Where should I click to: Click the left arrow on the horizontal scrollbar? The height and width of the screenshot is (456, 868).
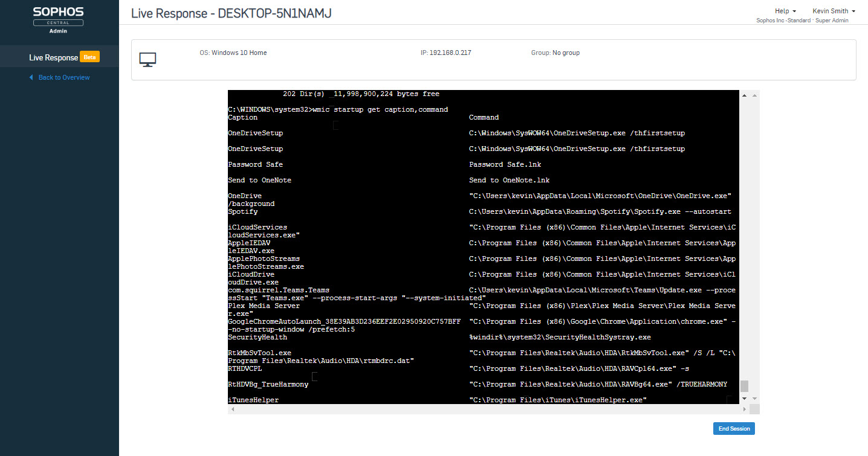tap(232, 409)
